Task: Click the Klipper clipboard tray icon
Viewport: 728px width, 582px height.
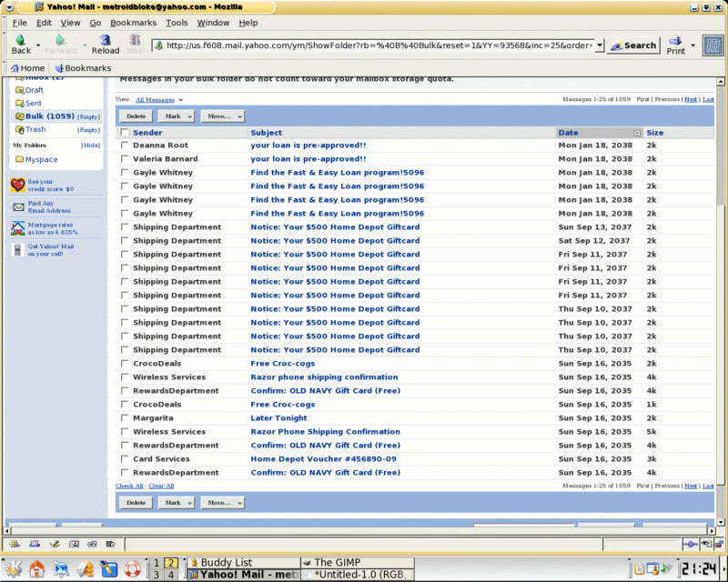Action: tap(640, 568)
